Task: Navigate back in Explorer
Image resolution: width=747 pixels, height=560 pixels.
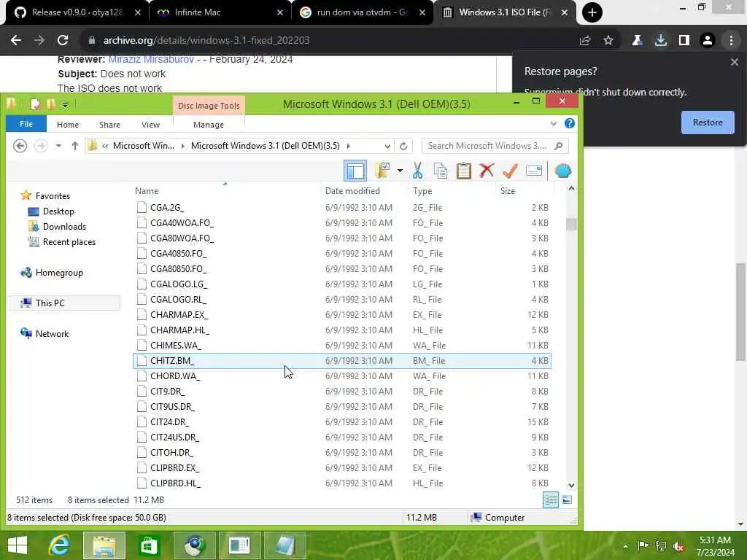Action: 20,146
